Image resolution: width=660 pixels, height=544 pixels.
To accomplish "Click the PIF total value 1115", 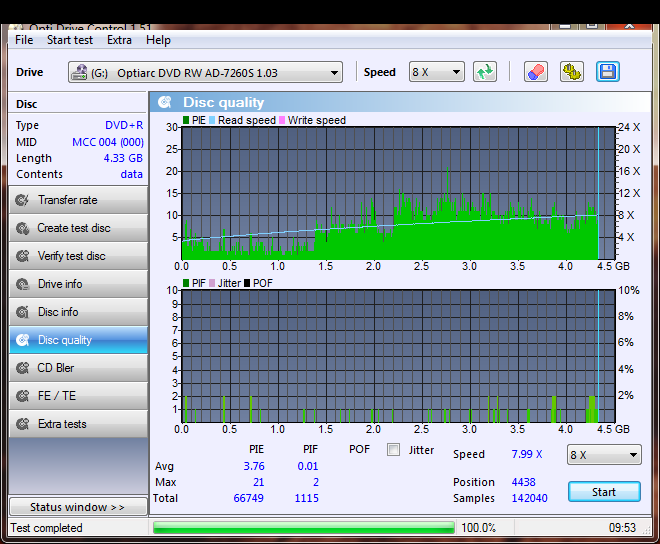I will (306, 498).
